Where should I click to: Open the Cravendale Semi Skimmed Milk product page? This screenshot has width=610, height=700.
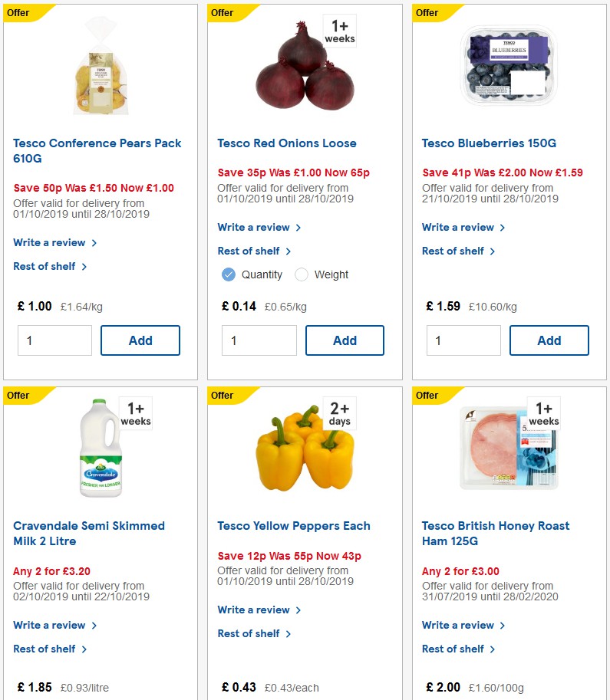tap(88, 533)
